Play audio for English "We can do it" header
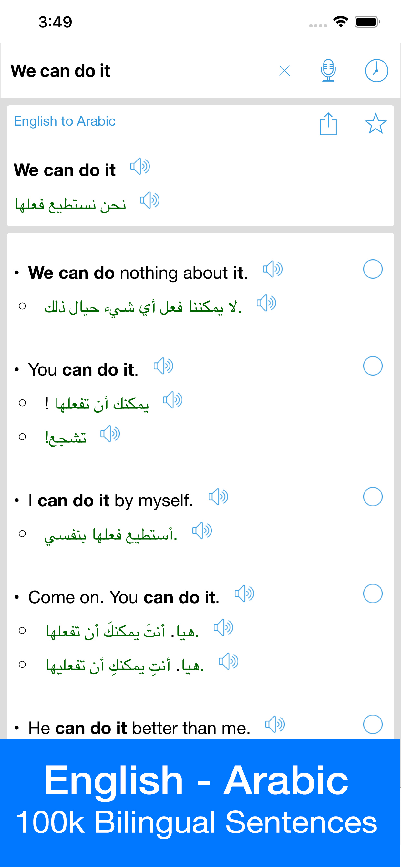This screenshot has height=868, width=401. coord(140,166)
